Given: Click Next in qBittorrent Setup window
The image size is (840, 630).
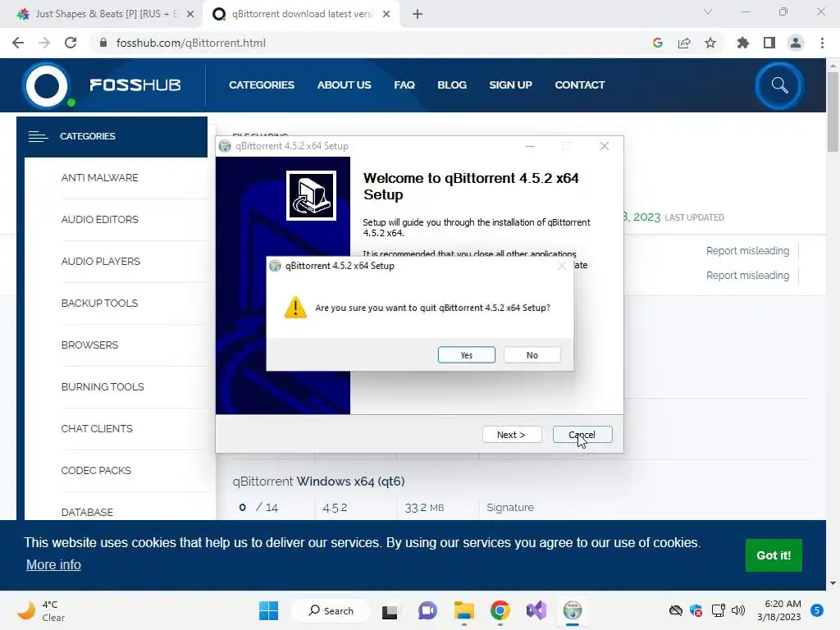Looking at the screenshot, I should 512,435.
